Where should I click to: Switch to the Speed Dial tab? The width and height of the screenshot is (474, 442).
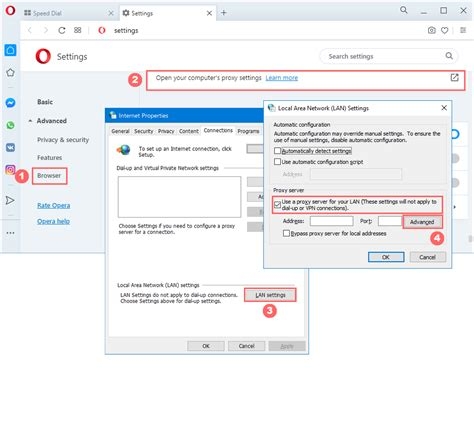(x=67, y=13)
